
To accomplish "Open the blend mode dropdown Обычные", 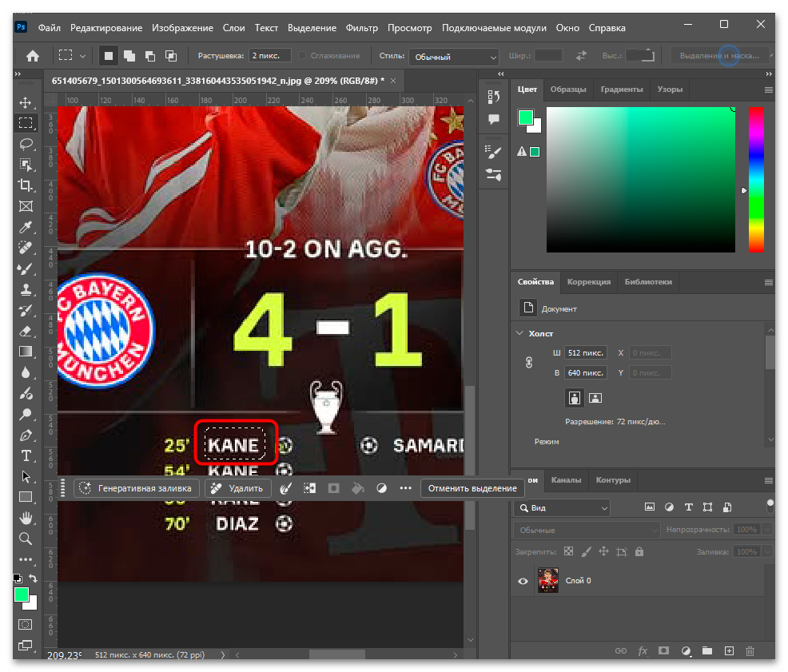I will (x=587, y=530).
